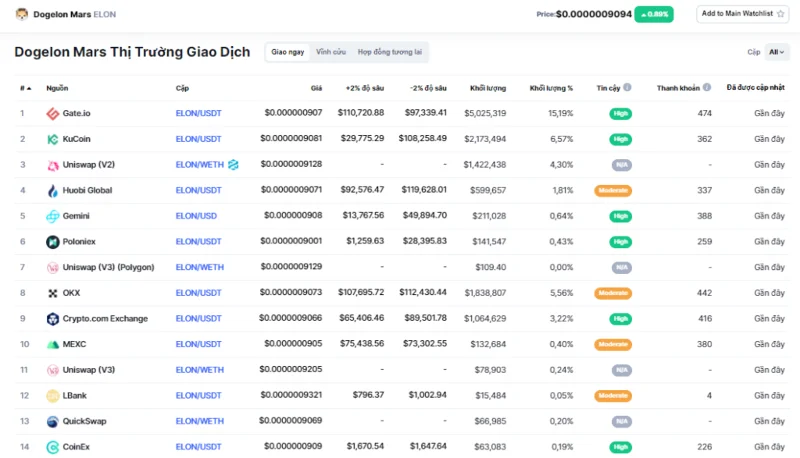Click the Poloniex exchange logo
This screenshot has width=800, height=458.
[x=53, y=242]
